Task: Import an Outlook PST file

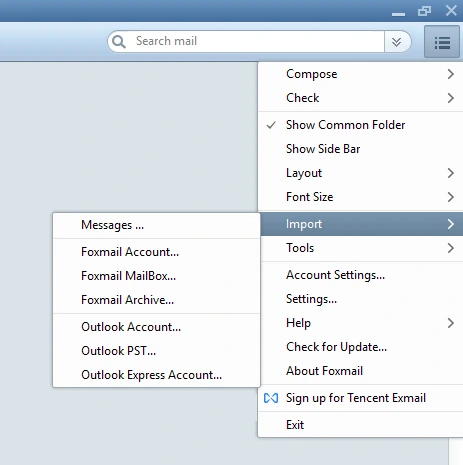Action: click(x=156, y=351)
